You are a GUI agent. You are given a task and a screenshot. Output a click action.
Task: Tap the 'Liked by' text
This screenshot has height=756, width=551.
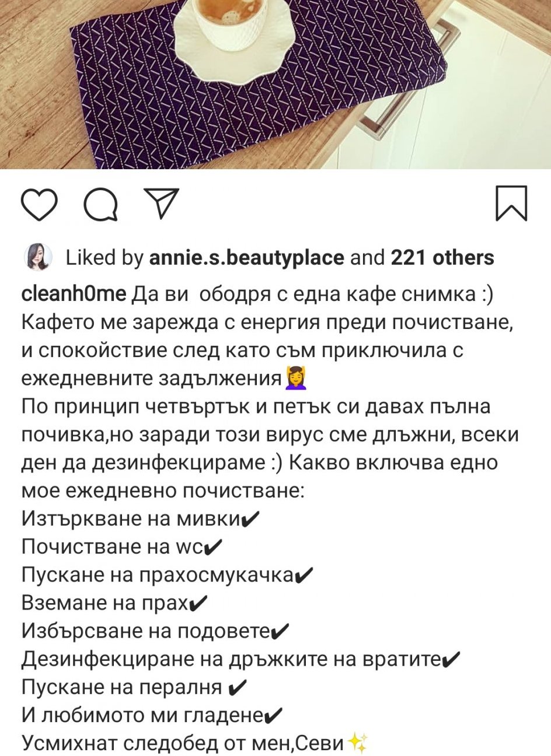pos(104,258)
